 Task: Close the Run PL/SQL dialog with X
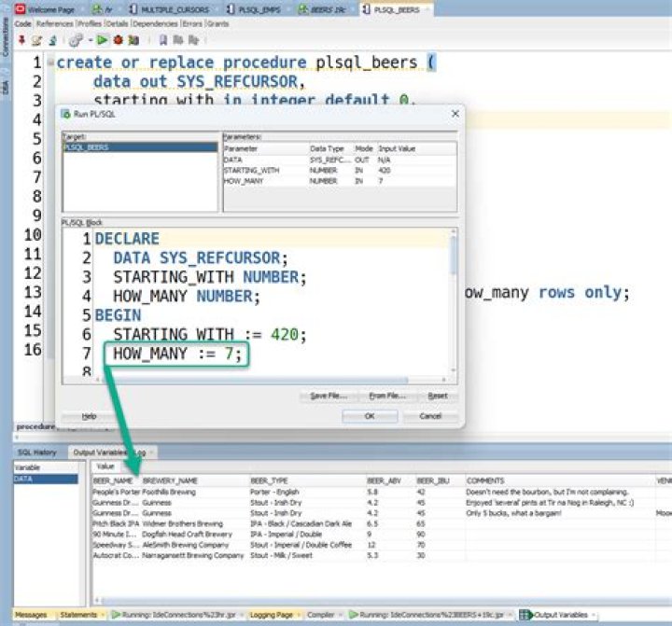point(455,114)
